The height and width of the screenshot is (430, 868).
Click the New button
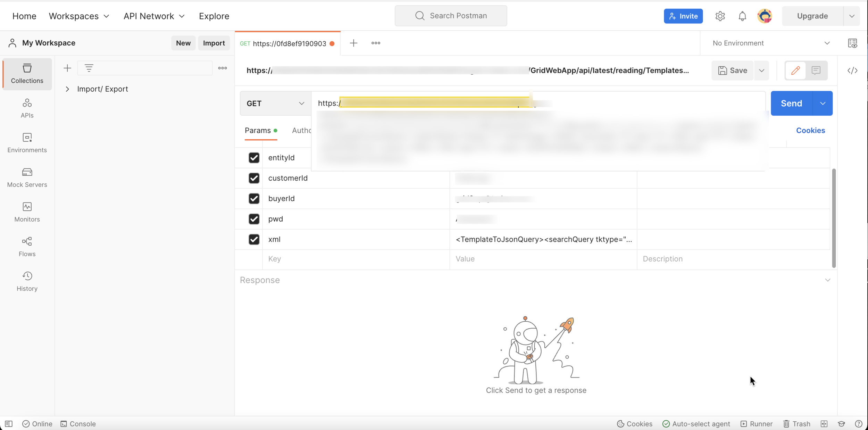point(183,43)
